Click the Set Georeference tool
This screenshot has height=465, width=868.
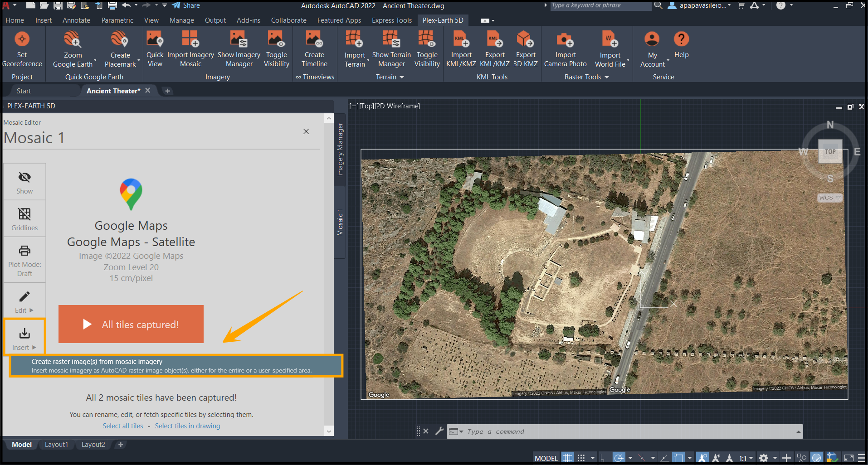coord(22,49)
